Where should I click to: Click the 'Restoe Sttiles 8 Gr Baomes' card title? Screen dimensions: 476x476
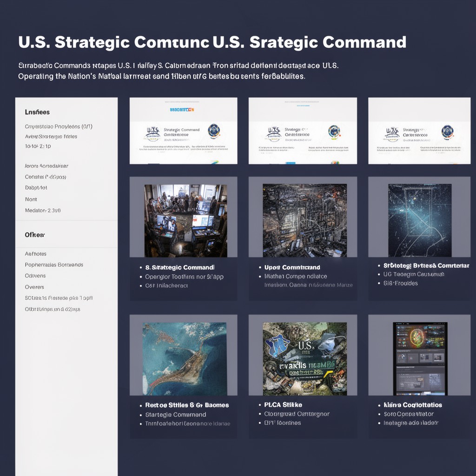pyautogui.click(x=187, y=405)
